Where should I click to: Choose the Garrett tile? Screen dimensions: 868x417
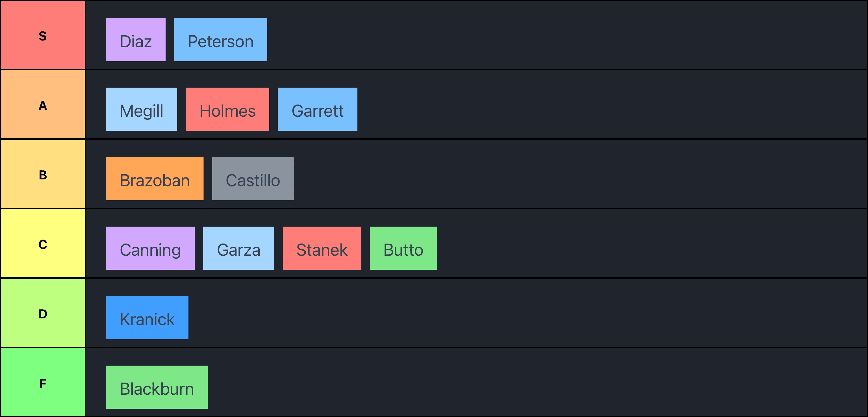(317, 109)
